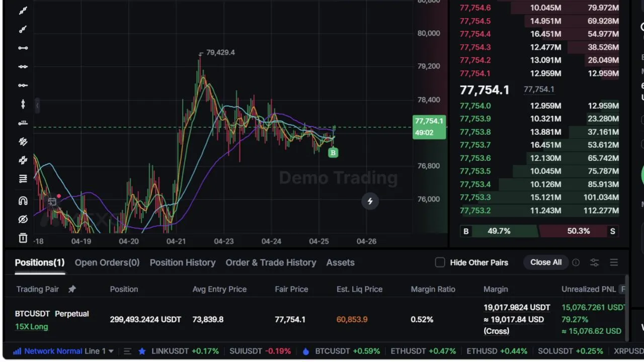
Task: Select the diagonal trend line drawing tool
Action: [23, 11]
